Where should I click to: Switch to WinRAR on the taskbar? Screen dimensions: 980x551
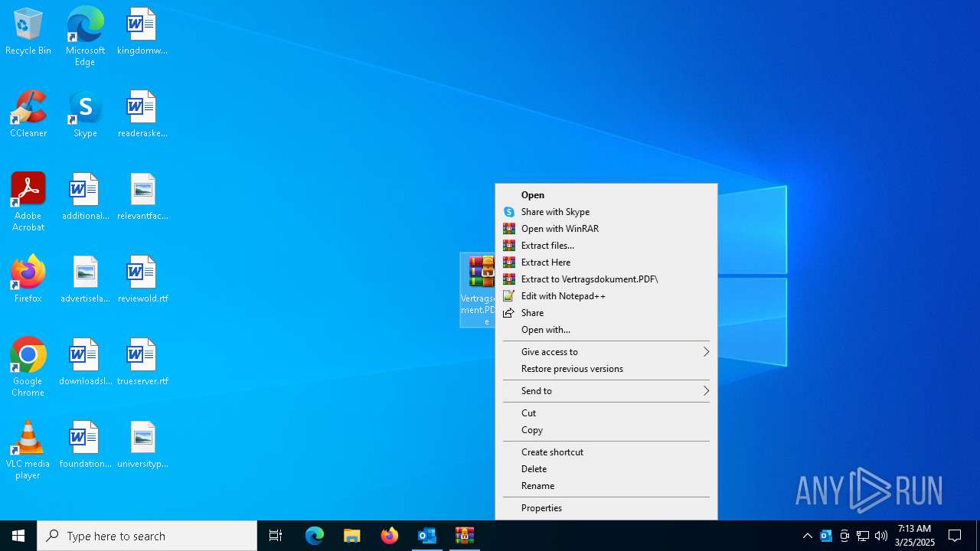[x=465, y=536]
